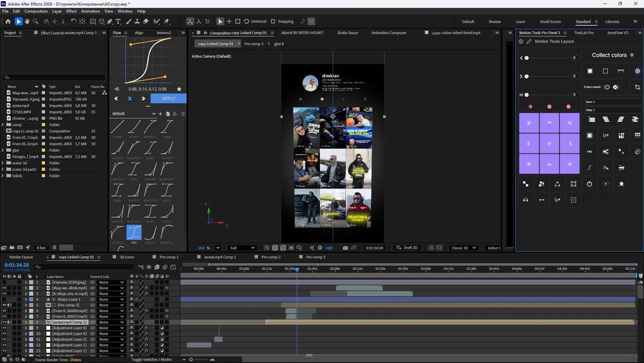Open Parent dropdown for Shape Layer 1
Image resolution: width=644 pixels, height=363 pixels.
111,299
